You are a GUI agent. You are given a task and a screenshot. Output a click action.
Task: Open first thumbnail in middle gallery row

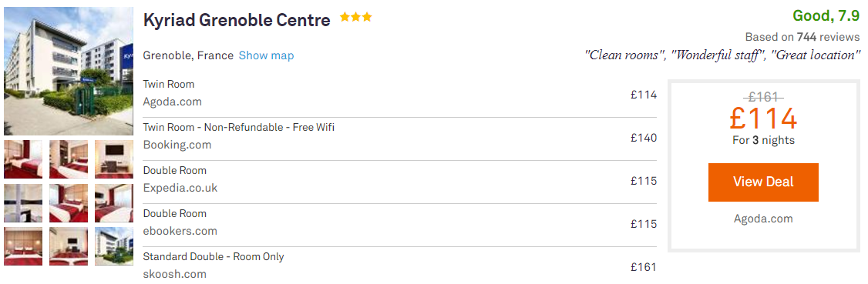click(x=23, y=202)
